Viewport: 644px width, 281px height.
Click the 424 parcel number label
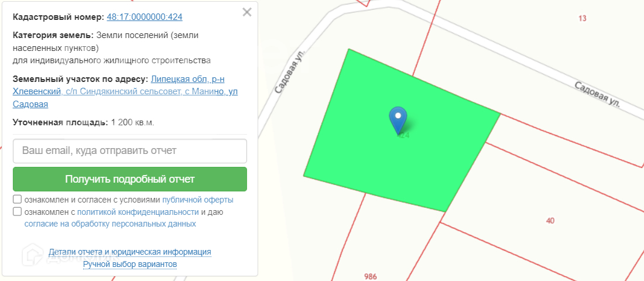[x=403, y=135]
